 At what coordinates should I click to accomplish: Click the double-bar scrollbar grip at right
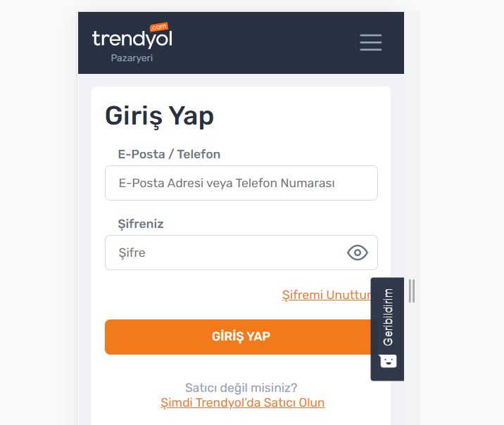[x=412, y=291]
